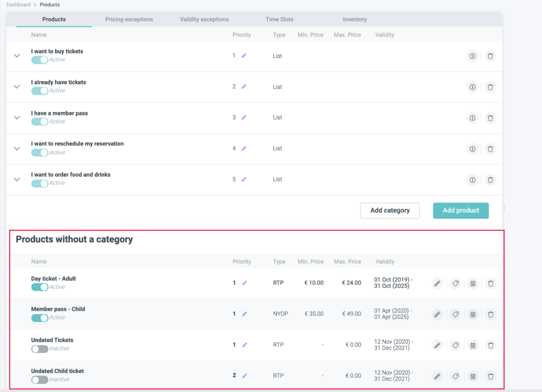Click info icon for 'I want to buy tickets'
Screen dimensions: 542x392
click(x=473, y=56)
